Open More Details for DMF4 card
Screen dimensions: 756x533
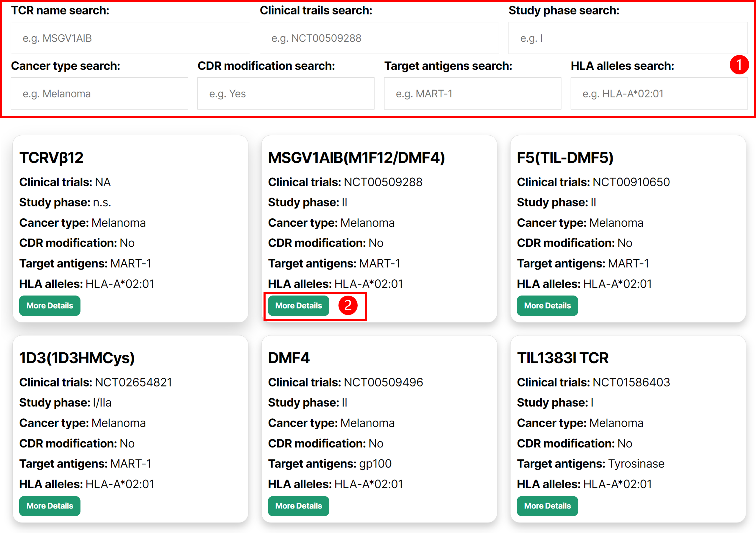tap(298, 506)
